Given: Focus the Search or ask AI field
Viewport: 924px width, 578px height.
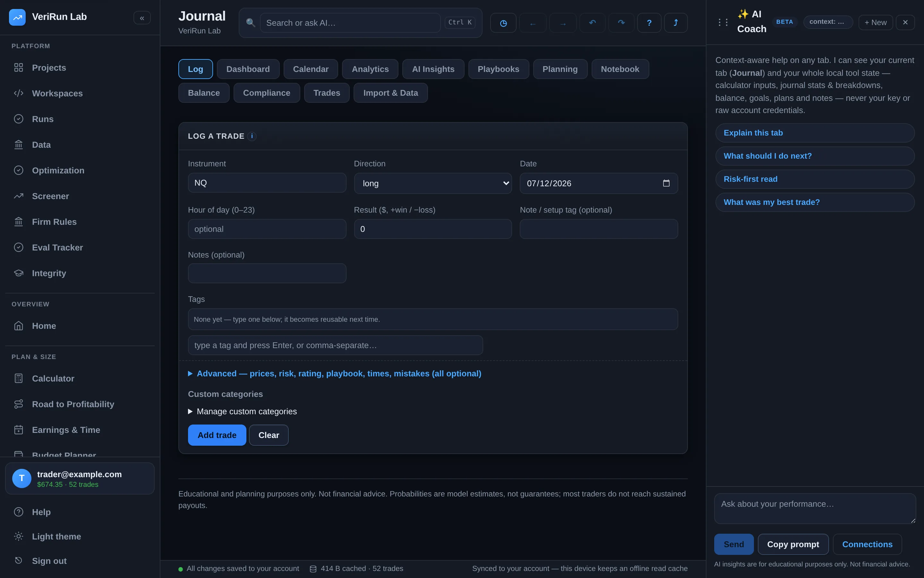Looking at the screenshot, I should coord(350,23).
